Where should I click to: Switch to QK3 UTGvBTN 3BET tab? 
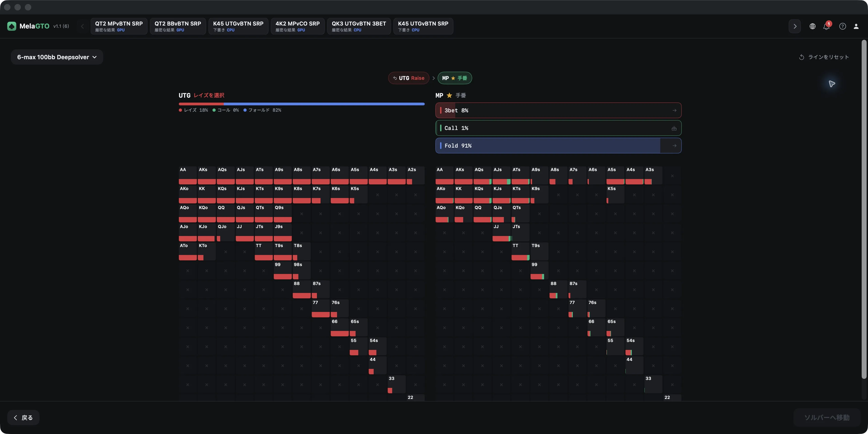click(359, 26)
